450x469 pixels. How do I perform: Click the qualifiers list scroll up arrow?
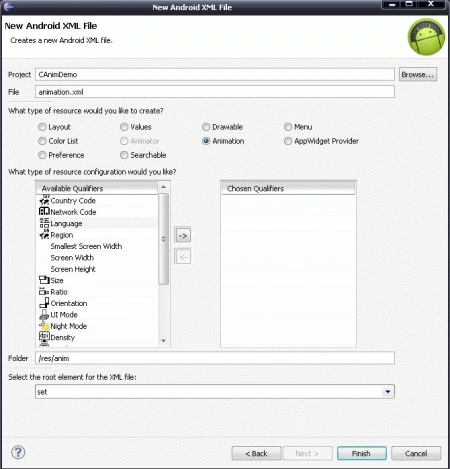pyautogui.click(x=164, y=187)
